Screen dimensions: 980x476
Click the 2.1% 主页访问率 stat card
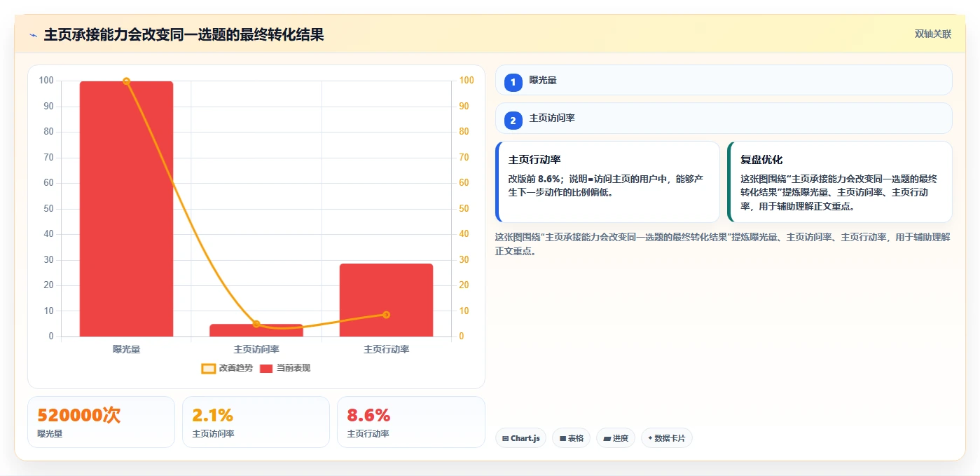point(256,422)
